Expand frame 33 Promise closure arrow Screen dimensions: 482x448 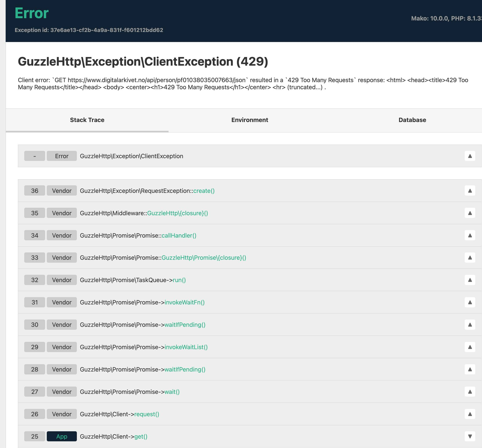click(470, 257)
